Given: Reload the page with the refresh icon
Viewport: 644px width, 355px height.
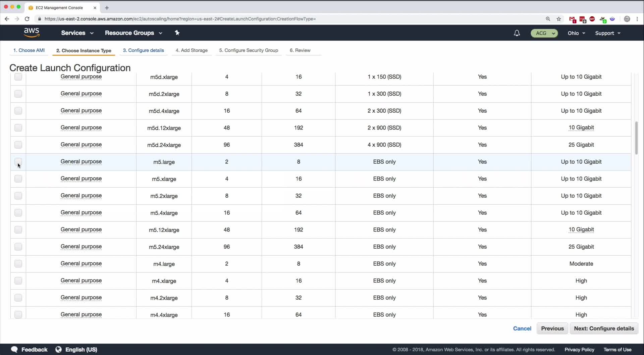Looking at the screenshot, I should [27, 19].
